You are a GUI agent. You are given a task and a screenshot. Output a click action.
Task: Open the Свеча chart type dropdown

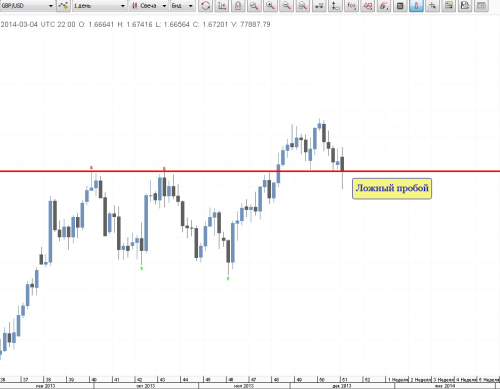coord(149,6)
